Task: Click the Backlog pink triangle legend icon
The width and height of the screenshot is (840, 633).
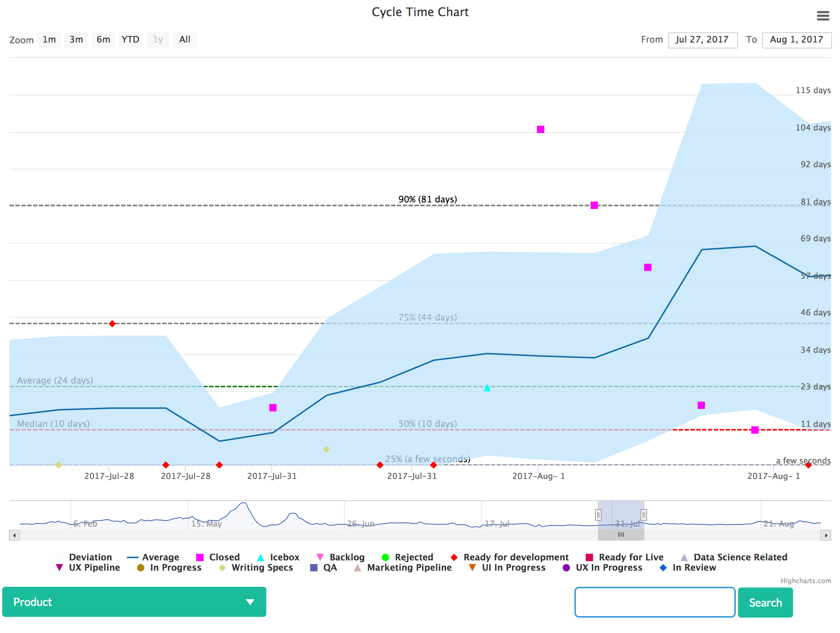Action: 320,557
